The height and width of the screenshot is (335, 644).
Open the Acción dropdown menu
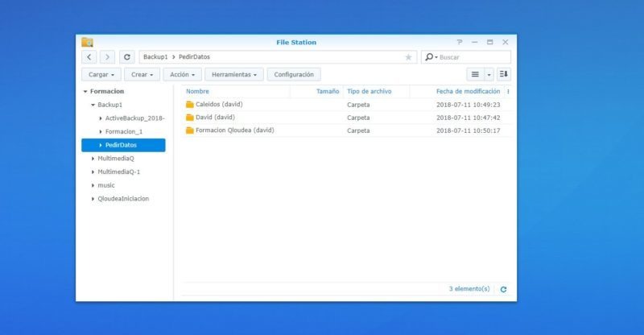(183, 74)
